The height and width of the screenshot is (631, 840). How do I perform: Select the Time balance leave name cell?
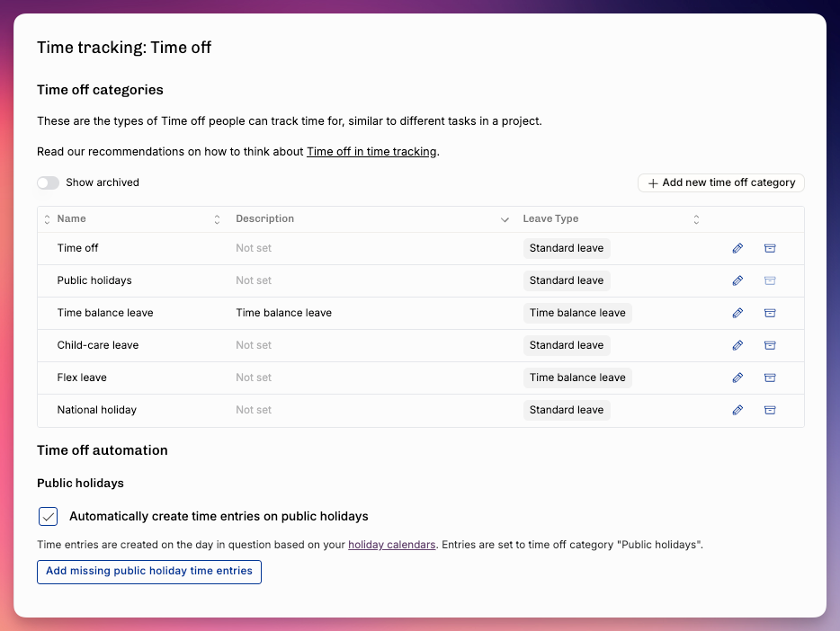click(105, 313)
